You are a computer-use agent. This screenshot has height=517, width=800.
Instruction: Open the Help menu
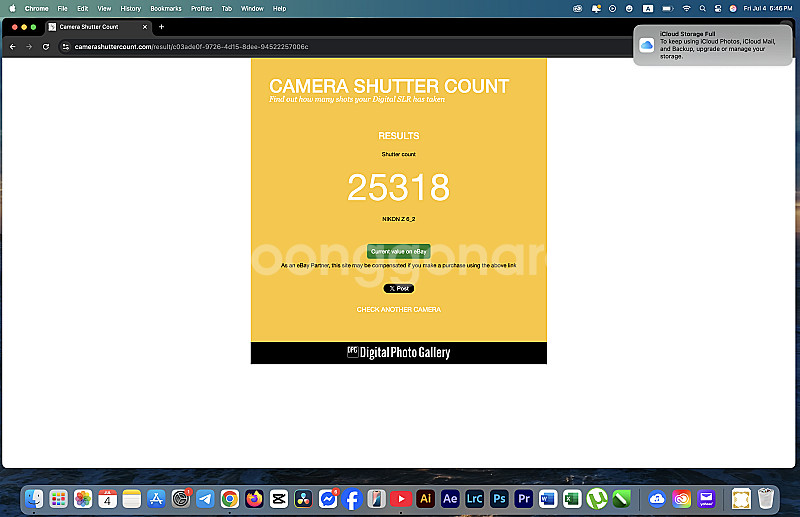coord(280,9)
